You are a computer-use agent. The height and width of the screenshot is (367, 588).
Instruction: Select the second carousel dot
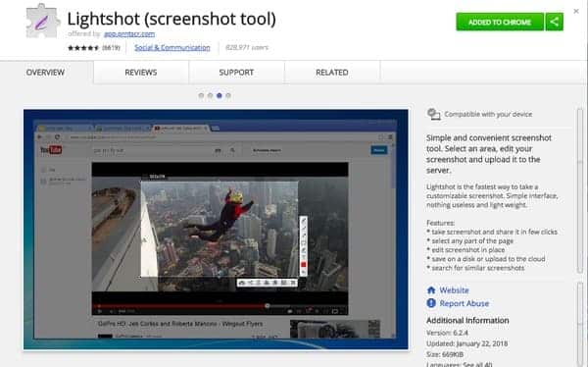[210, 95]
